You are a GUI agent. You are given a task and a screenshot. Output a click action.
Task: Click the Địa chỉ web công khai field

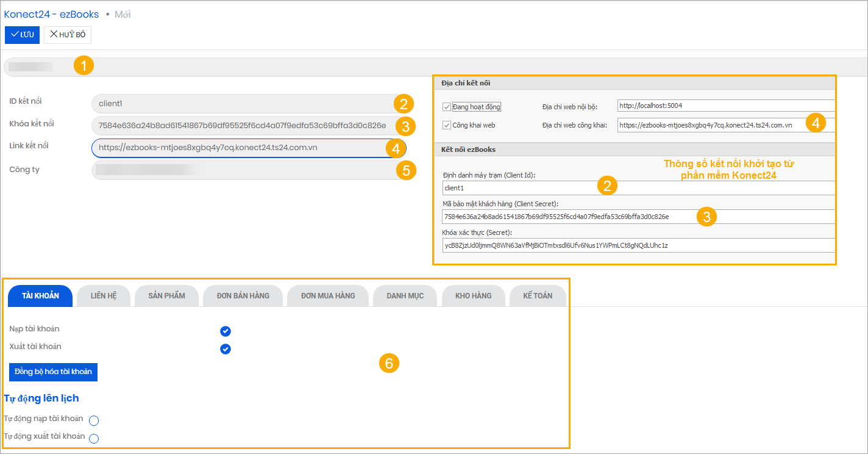tap(726, 125)
